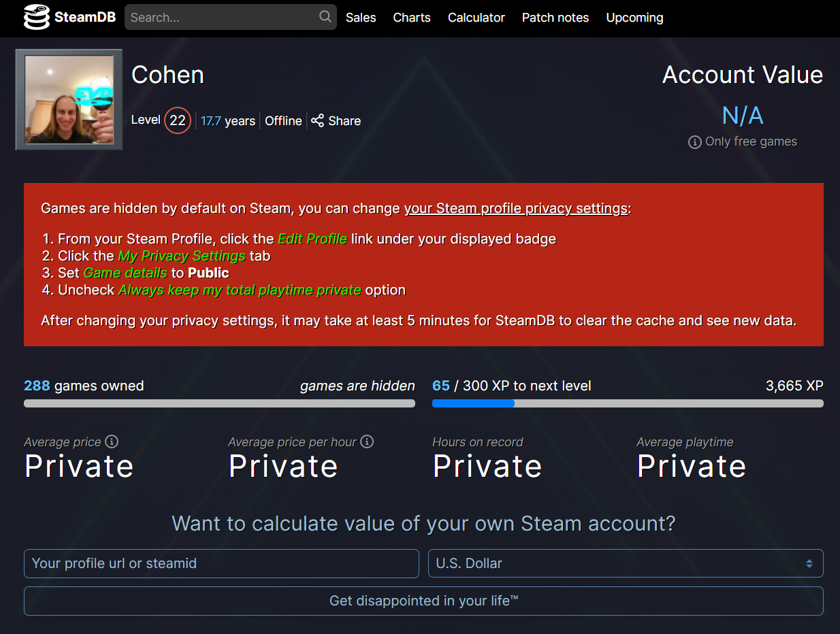
Task: Focus the profile url or steamid field
Action: click(x=221, y=563)
